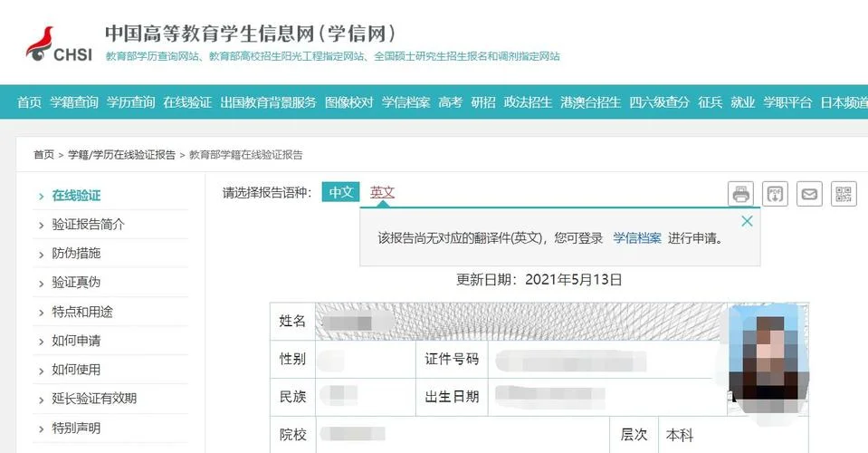The width and height of the screenshot is (868, 453).
Task: Click chevron beside 防伪措施
Action: pyautogui.click(x=41, y=255)
